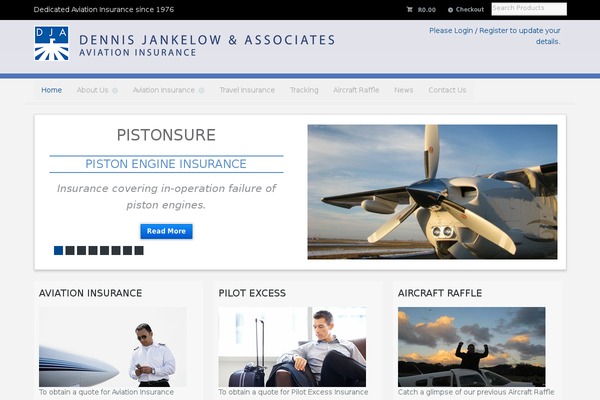Image resolution: width=600 pixels, height=400 pixels.
Task: Select the first slider indicator square
Action: [59, 250]
